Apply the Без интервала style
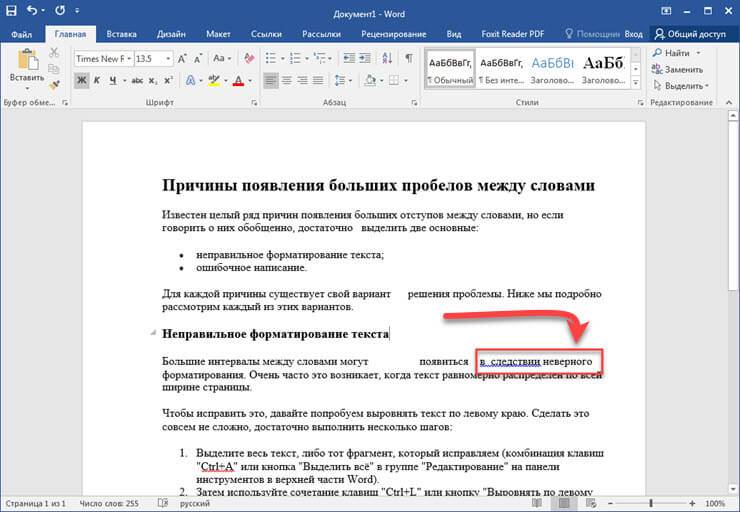This screenshot has height=512, width=740. pyautogui.click(x=501, y=69)
